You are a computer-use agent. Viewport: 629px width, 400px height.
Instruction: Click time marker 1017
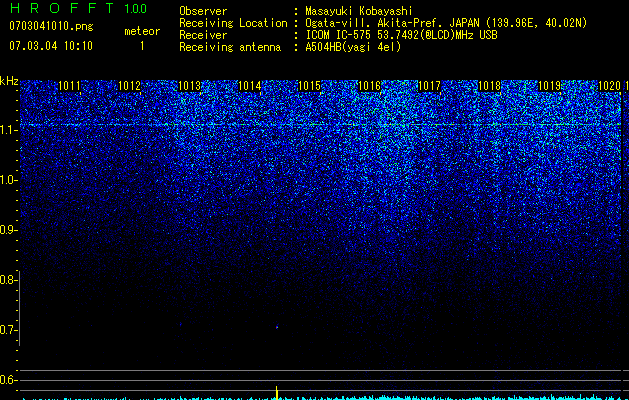[x=429, y=86]
